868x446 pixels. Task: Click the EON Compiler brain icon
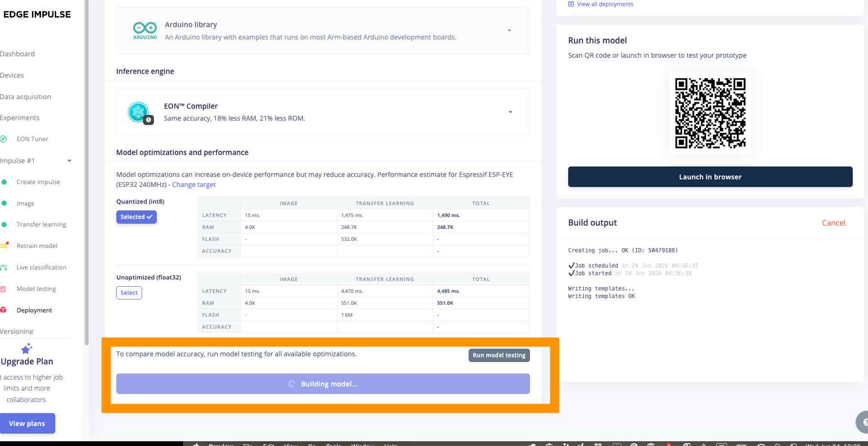(x=139, y=112)
